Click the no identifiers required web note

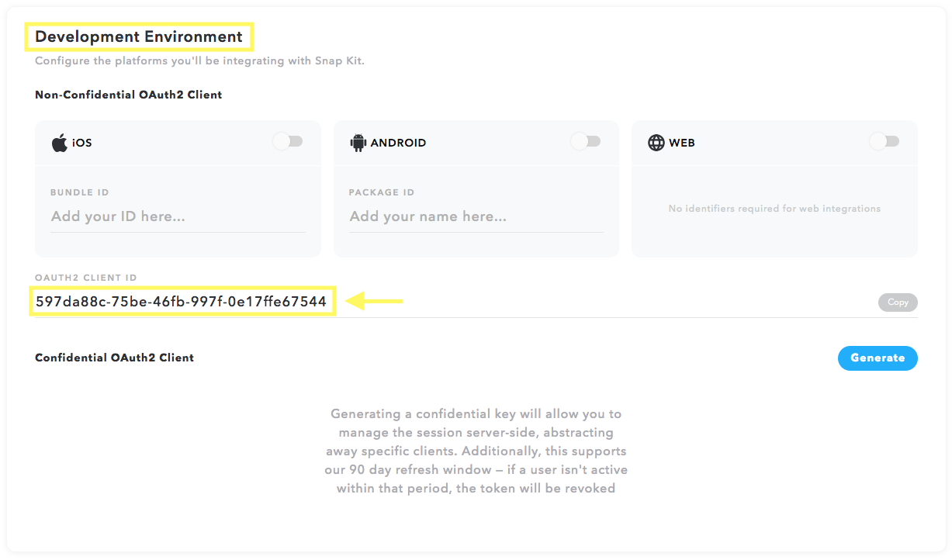pos(774,209)
